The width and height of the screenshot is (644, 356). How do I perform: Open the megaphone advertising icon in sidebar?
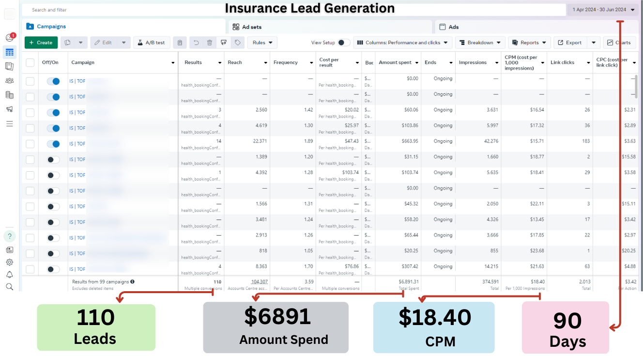coord(9,109)
